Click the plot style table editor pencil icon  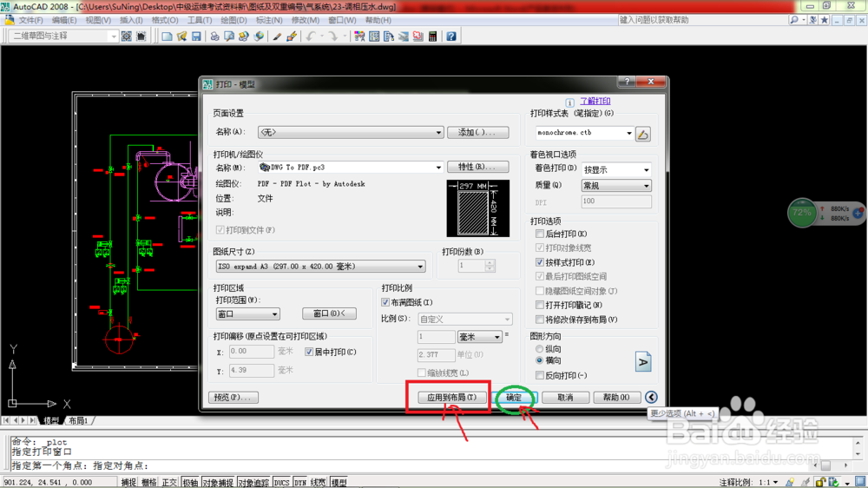[642, 134]
